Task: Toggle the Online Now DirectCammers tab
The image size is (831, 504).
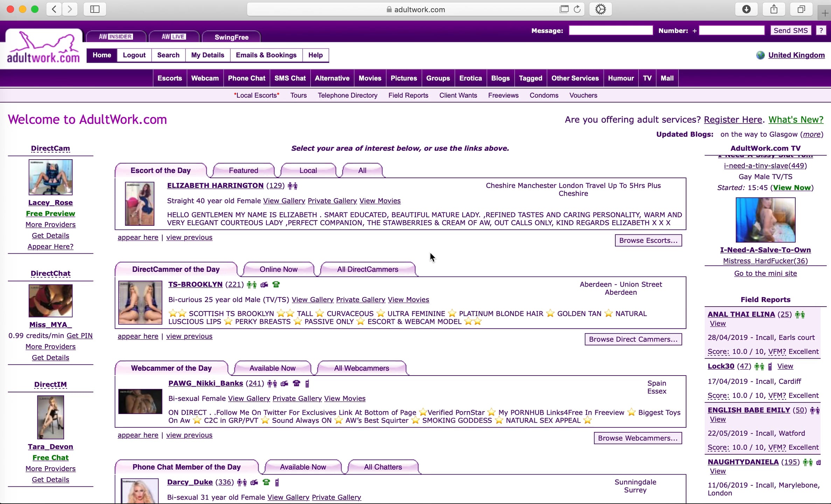Action: (278, 269)
